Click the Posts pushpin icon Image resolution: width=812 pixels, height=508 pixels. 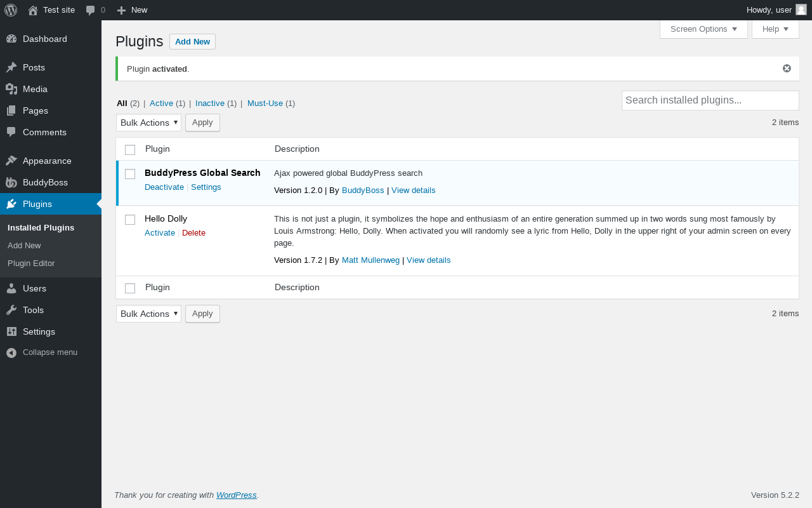pyautogui.click(x=11, y=67)
